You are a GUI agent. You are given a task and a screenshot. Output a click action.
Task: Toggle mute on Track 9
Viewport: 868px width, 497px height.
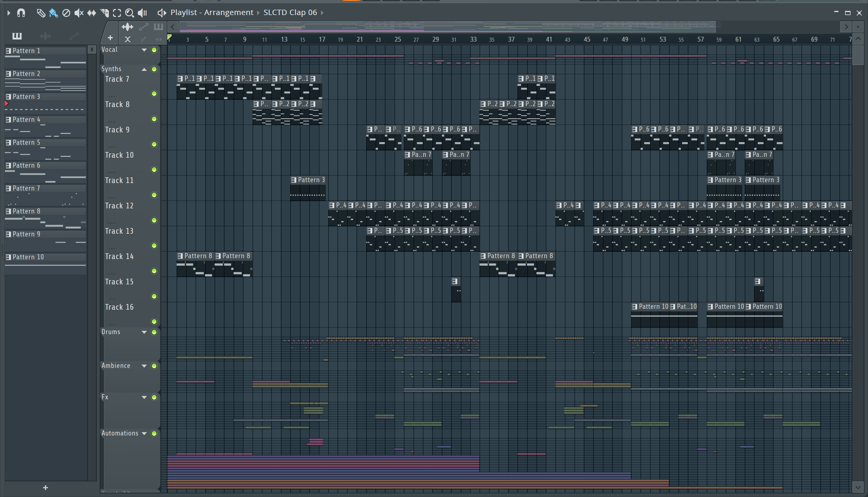(154, 144)
